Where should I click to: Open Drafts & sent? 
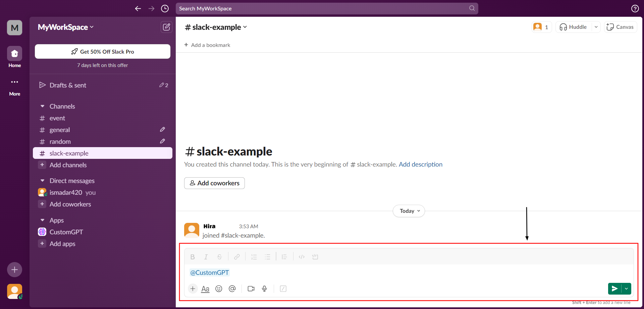point(103,85)
